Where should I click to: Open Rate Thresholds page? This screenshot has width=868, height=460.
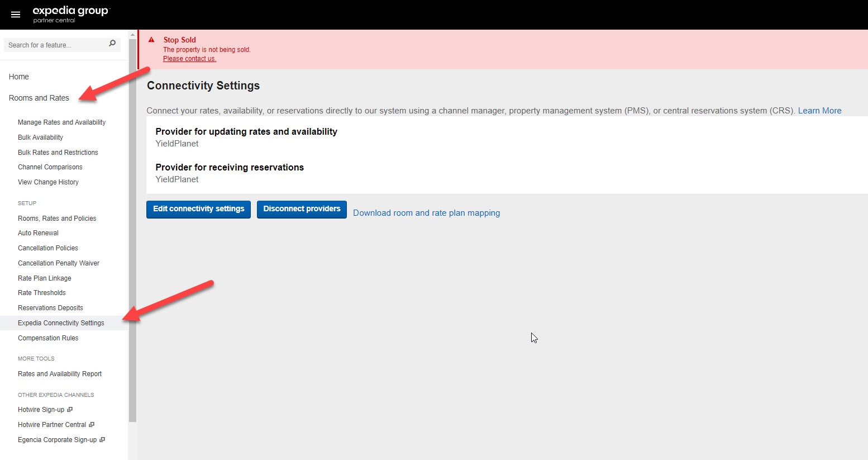coord(42,293)
